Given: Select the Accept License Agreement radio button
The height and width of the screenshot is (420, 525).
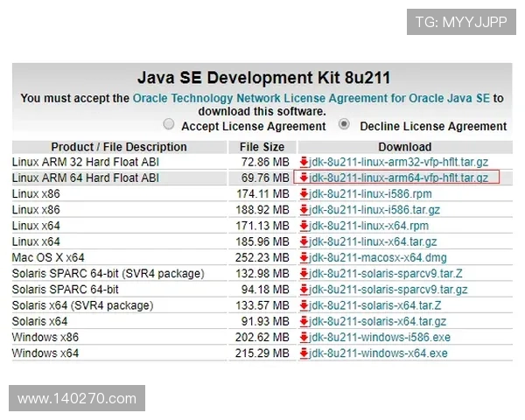Looking at the screenshot, I should coord(169,125).
